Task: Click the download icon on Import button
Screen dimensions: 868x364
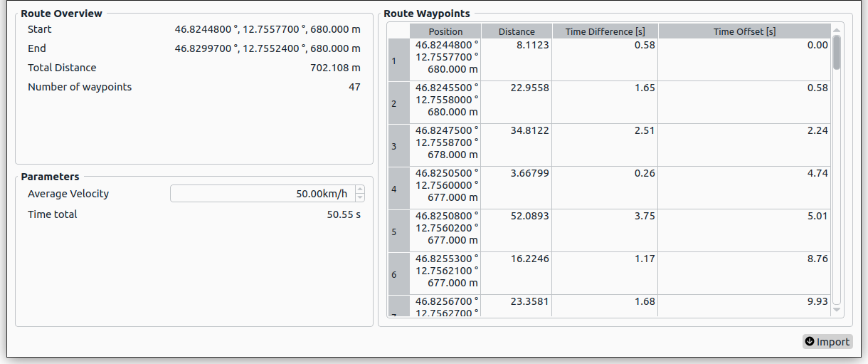Action: click(x=810, y=342)
